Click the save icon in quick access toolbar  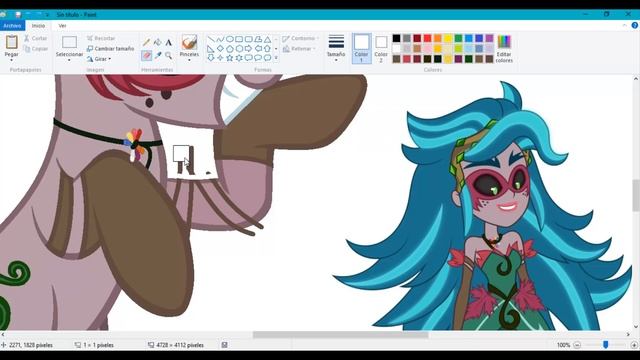(x=18, y=15)
